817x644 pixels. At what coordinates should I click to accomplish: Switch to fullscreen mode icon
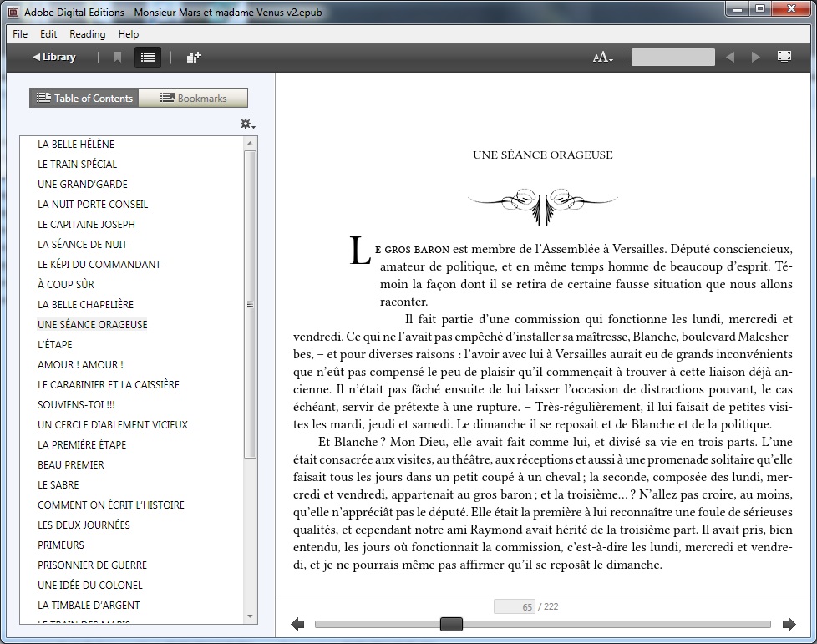[784, 56]
